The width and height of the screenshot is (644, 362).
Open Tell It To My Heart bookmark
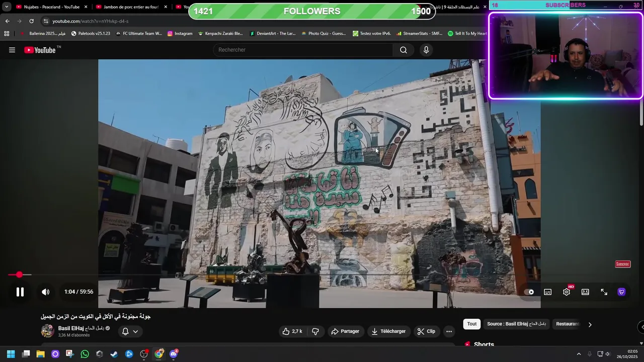(x=467, y=34)
